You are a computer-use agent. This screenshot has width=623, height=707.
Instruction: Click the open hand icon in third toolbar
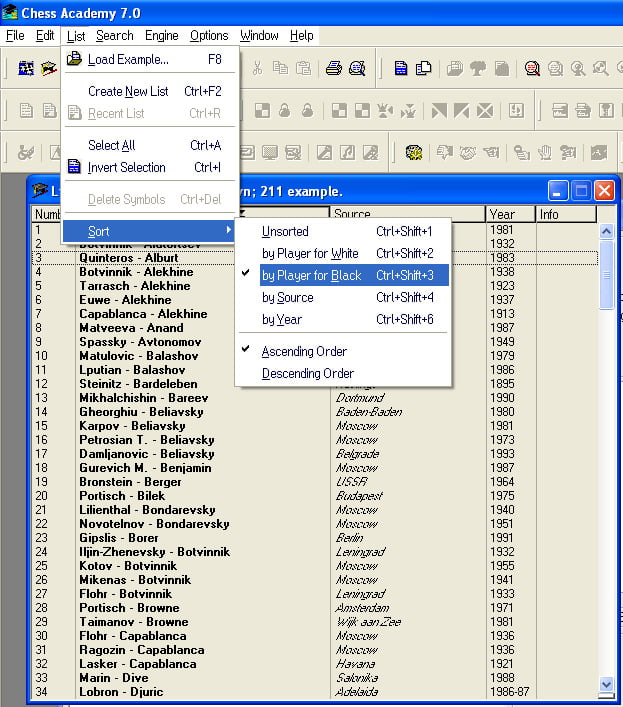545,153
